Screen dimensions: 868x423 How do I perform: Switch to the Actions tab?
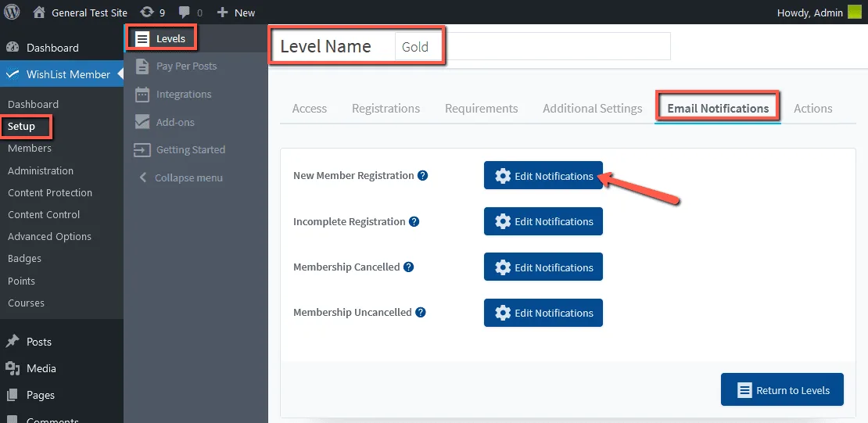(x=812, y=109)
